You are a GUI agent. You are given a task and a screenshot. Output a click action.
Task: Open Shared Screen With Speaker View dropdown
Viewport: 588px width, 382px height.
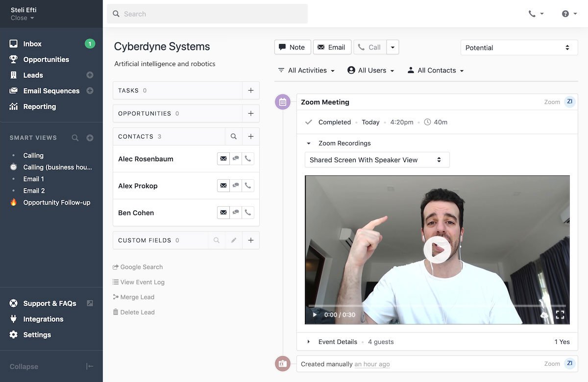(377, 160)
